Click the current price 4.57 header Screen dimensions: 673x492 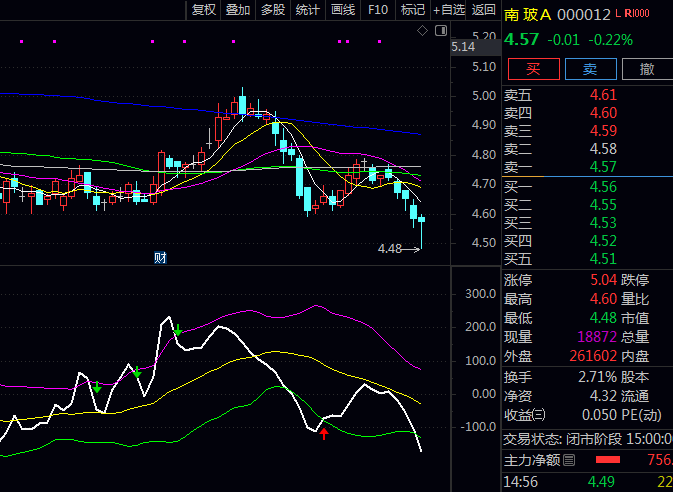(521, 39)
